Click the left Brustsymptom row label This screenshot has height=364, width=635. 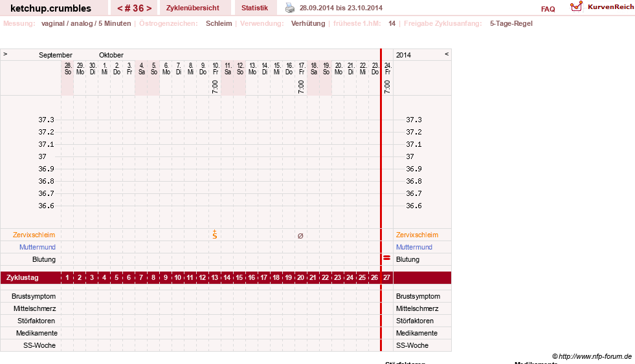(34, 296)
